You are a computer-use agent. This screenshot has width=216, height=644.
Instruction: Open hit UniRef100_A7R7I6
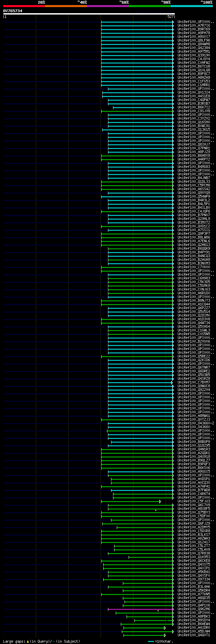coord(194,25)
